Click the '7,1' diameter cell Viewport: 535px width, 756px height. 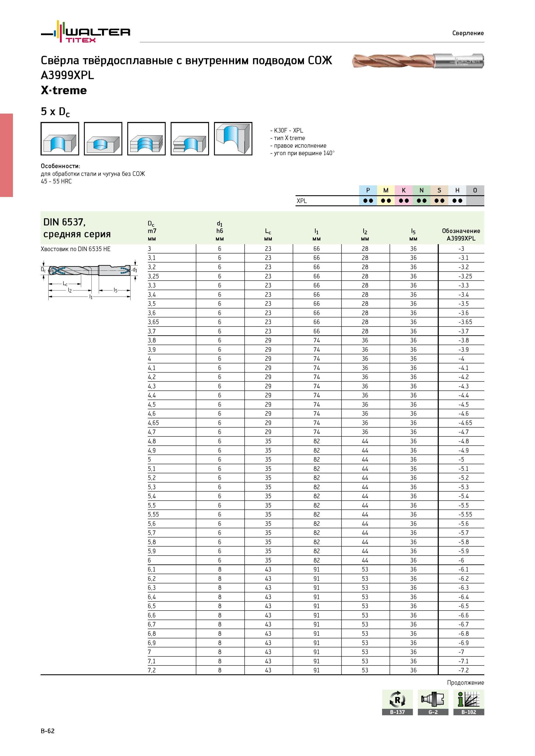pos(152,661)
